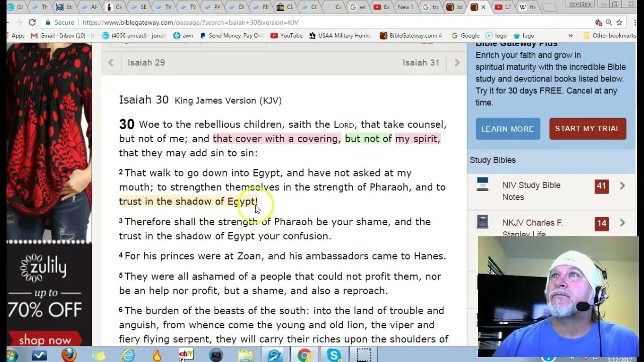
Task: Click the Jonathan profile button in Chrome
Action: 580,4
